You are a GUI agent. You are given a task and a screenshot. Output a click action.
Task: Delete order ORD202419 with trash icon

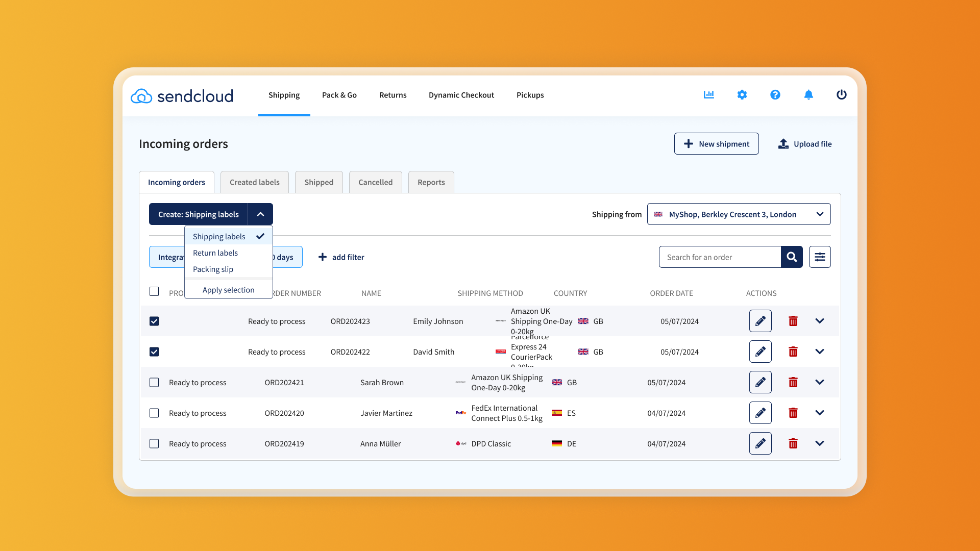(x=793, y=443)
